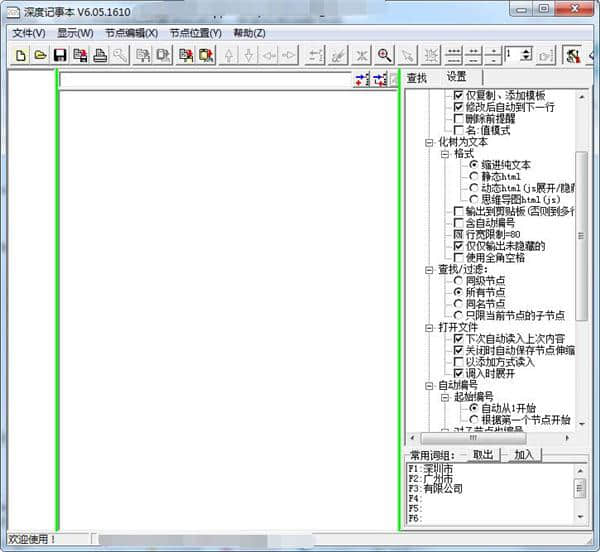Viewport: 600px width, 552px height.
Task: Click the Open folder toolbar icon
Action: coord(40,55)
